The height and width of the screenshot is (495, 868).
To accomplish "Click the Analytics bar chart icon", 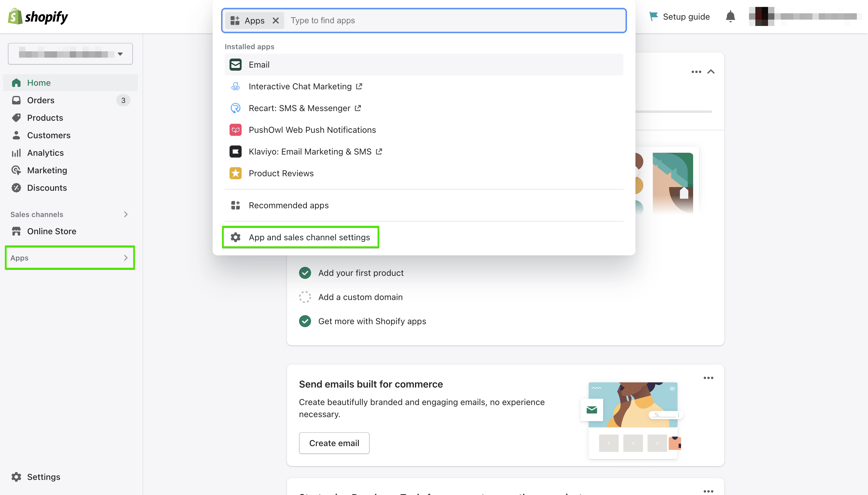I will (x=16, y=153).
